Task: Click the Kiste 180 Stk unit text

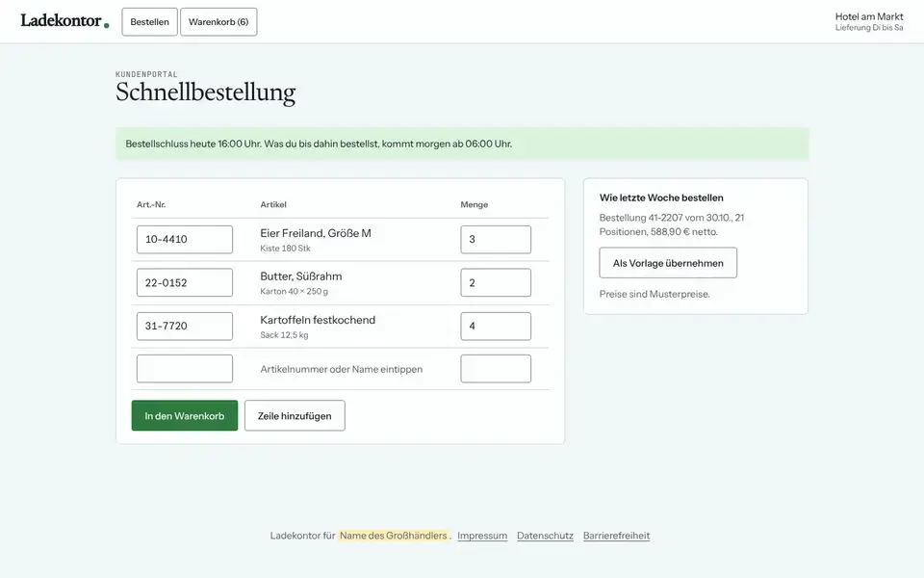Action: 285,249
